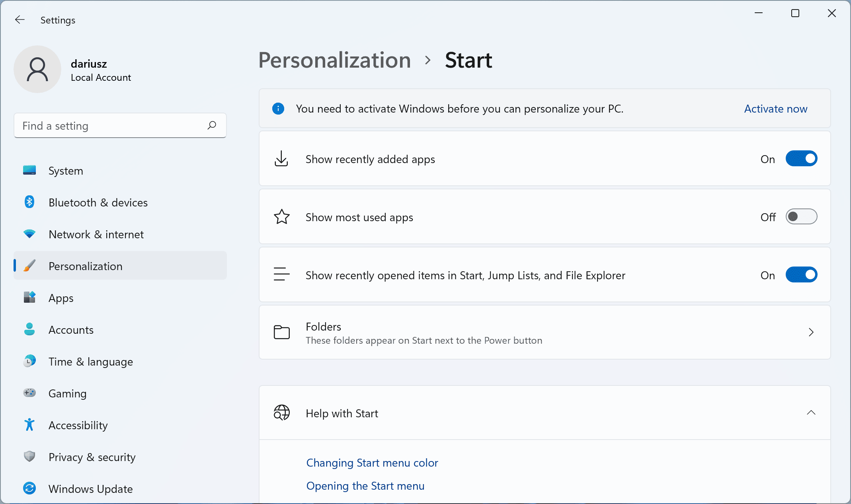Click the Accessibility figure icon

[x=29, y=424]
